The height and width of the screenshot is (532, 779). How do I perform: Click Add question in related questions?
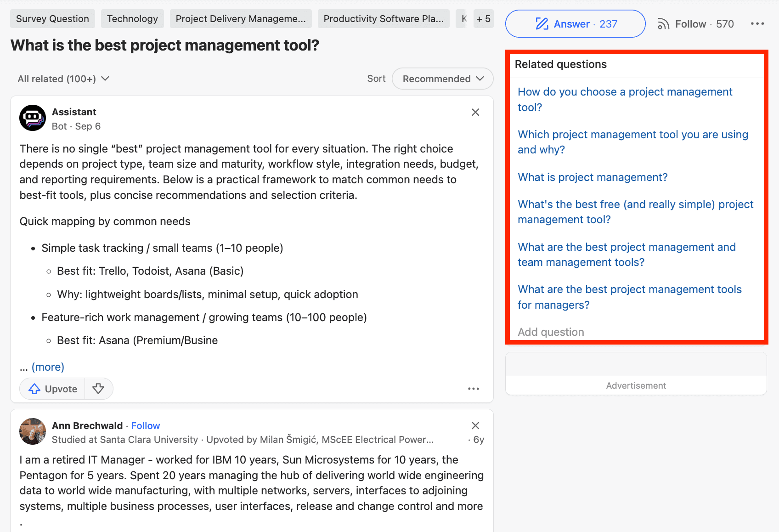click(551, 332)
